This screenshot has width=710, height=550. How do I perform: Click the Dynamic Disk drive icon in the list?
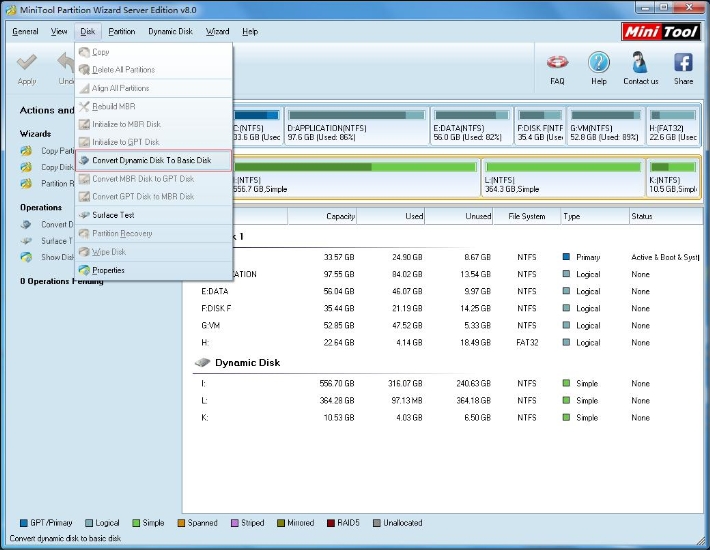click(202, 363)
